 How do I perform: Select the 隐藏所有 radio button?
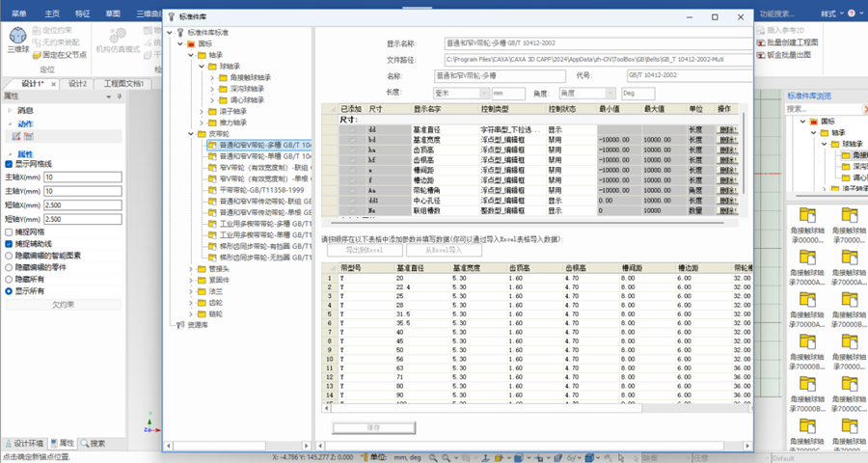(x=9, y=279)
